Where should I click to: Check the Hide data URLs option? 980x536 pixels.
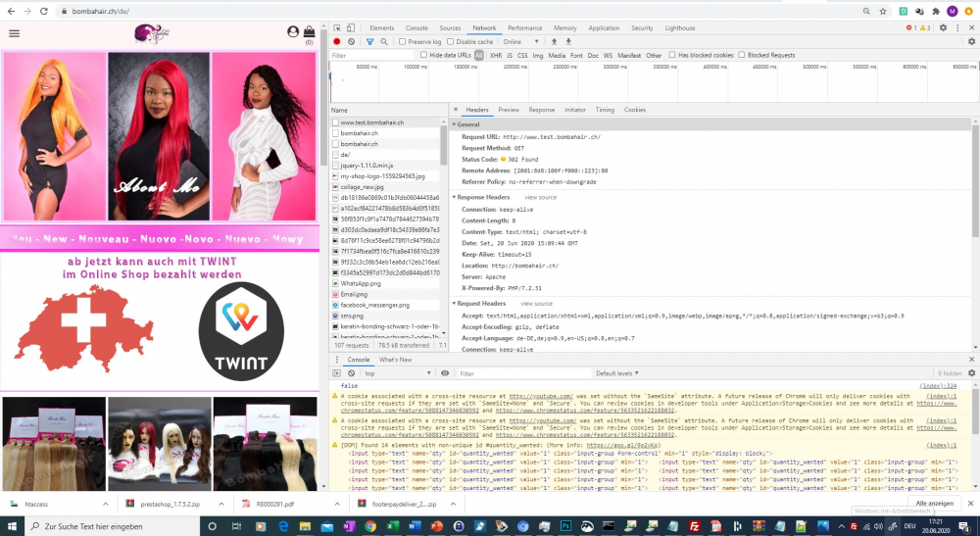click(x=423, y=55)
